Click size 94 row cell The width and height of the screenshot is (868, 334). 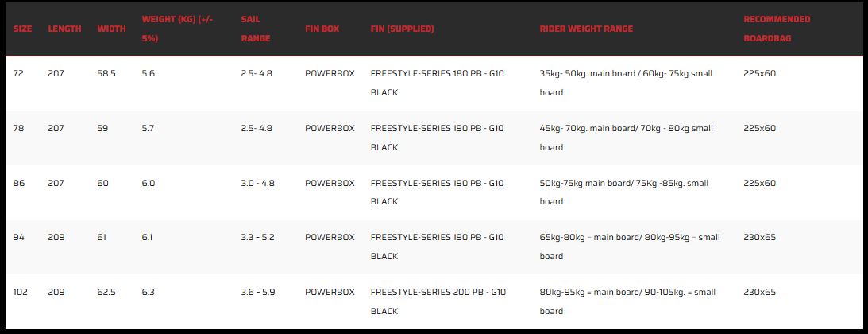pos(19,237)
